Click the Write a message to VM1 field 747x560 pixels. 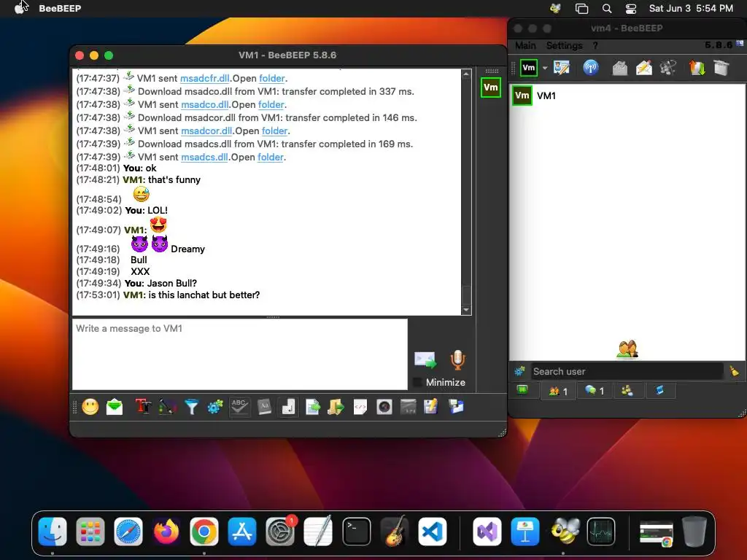pyautogui.click(x=239, y=354)
